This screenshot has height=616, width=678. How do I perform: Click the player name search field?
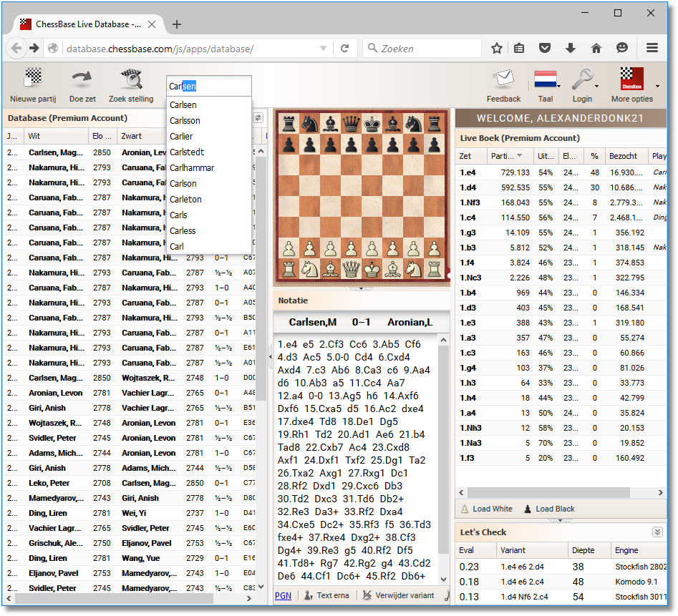[x=208, y=86]
